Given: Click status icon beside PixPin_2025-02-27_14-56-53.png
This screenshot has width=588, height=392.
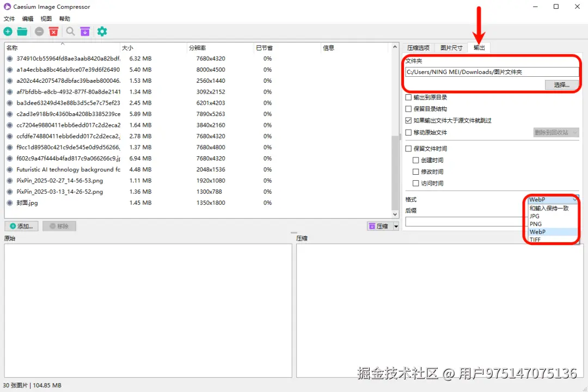Looking at the screenshot, I should point(10,181).
